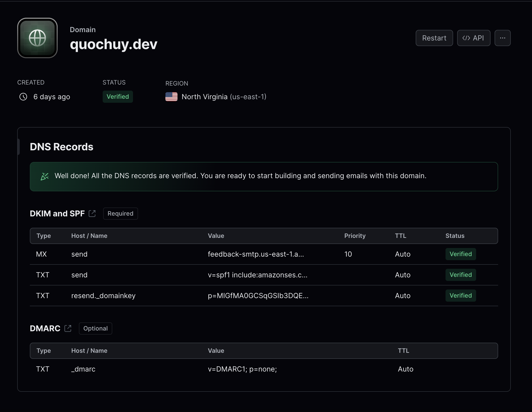Open DMARC external docs link icon
532x412 pixels.
(x=68, y=328)
